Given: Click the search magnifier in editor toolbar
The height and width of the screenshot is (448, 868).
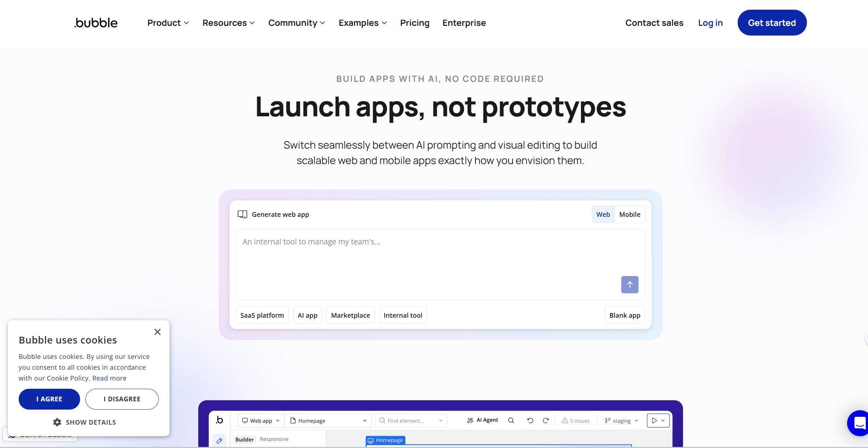Looking at the screenshot, I should coord(511,420).
